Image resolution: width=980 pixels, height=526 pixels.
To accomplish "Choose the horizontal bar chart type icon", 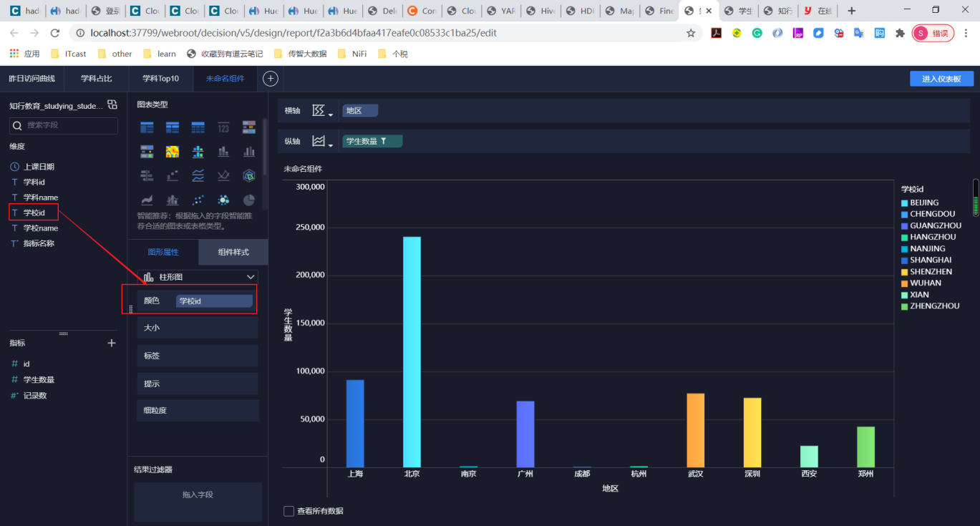I will click(x=147, y=175).
